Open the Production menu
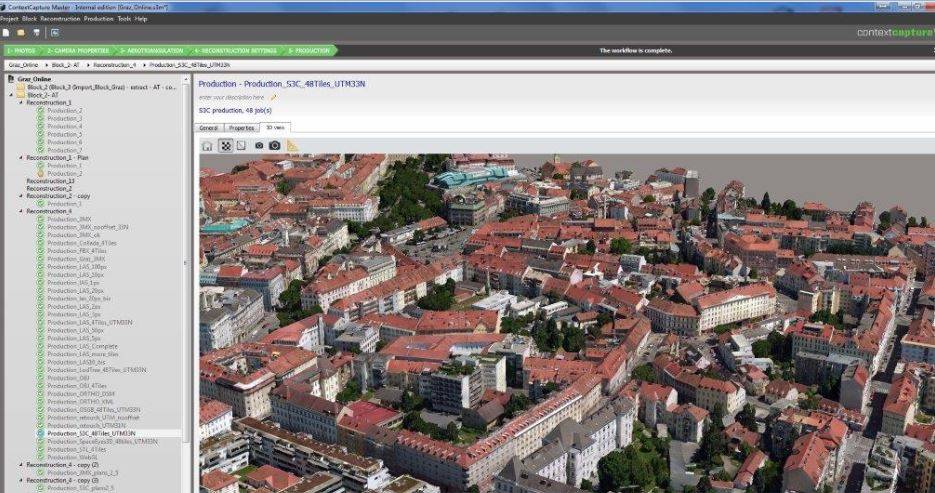This screenshot has width=935, height=493. (x=98, y=19)
